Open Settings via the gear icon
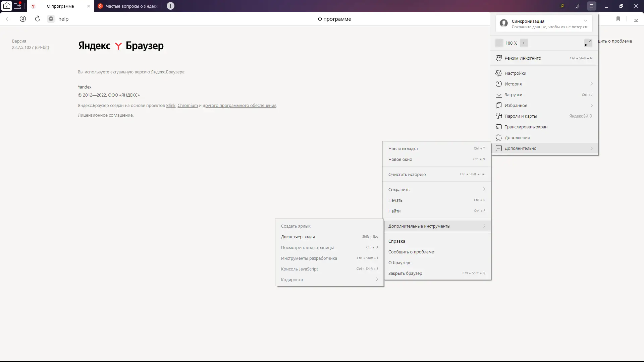 [499, 73]
